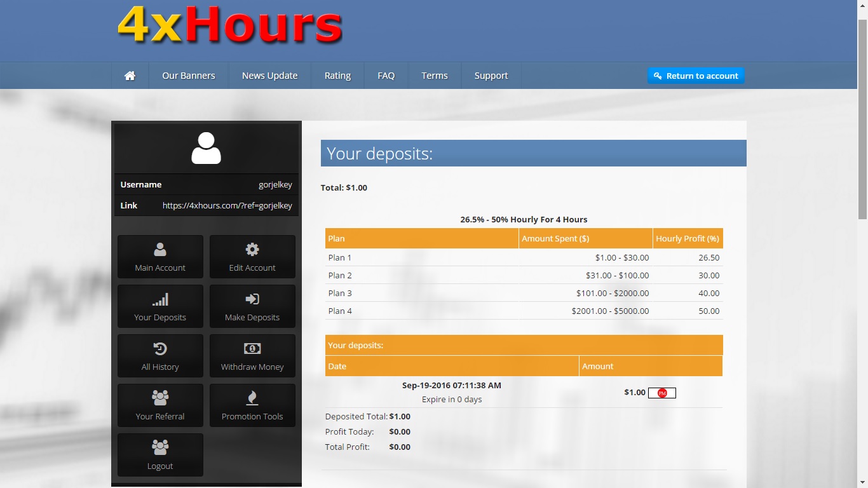Open Make Deposits tile
This screenshot has width=868, height=488.
click(252, 306)
